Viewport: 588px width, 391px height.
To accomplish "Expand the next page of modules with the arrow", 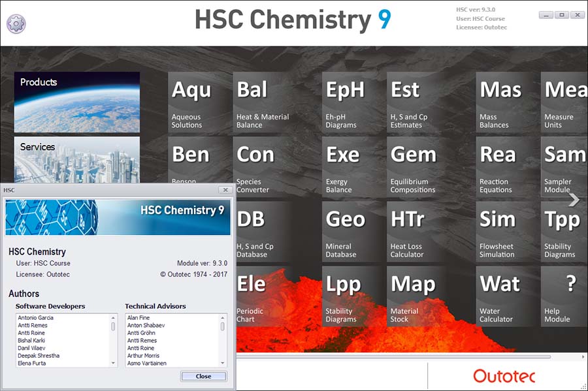I will pyautogui.click(x=574, y=201).
